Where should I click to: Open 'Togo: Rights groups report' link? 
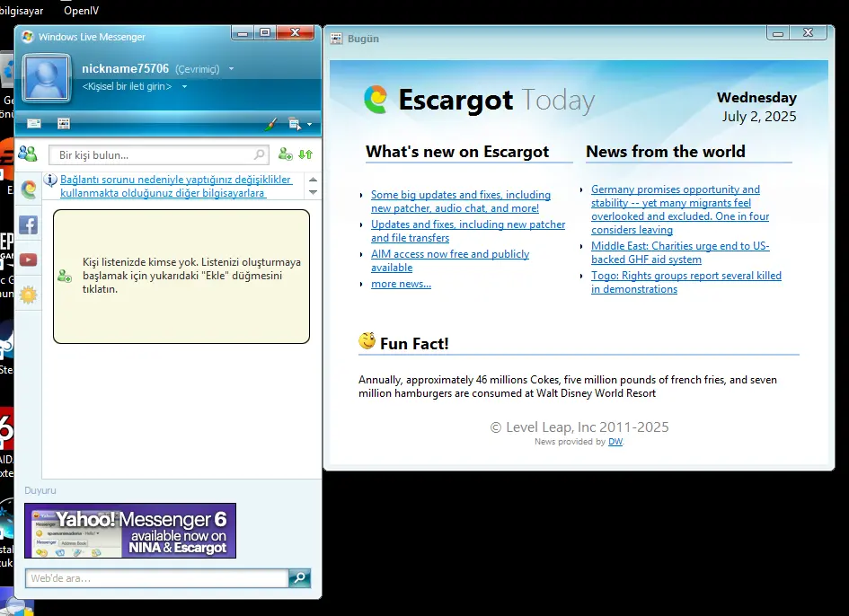click(x=686, y=282)
